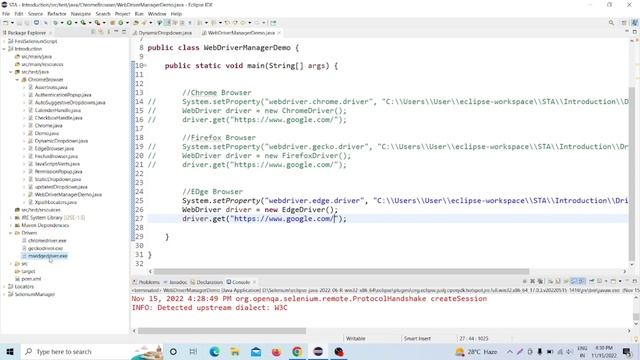The image size is (640, 360).
Task: Click the Run green play toolbar button
Action: (x=69, y=23)
